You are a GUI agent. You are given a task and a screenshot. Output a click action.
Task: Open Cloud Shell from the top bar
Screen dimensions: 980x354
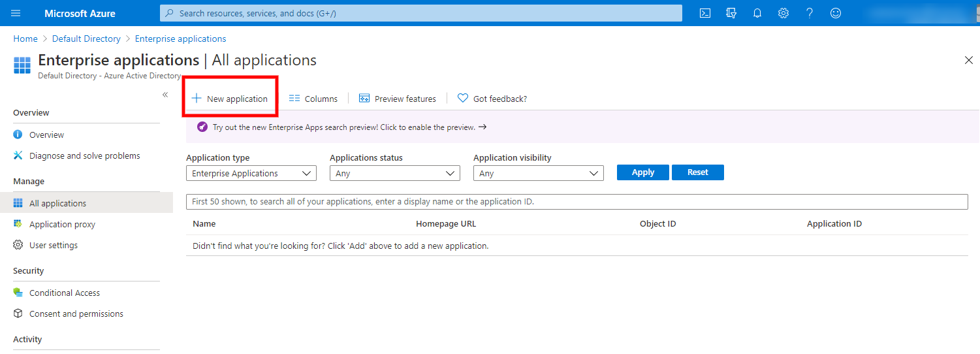(705, 13)
